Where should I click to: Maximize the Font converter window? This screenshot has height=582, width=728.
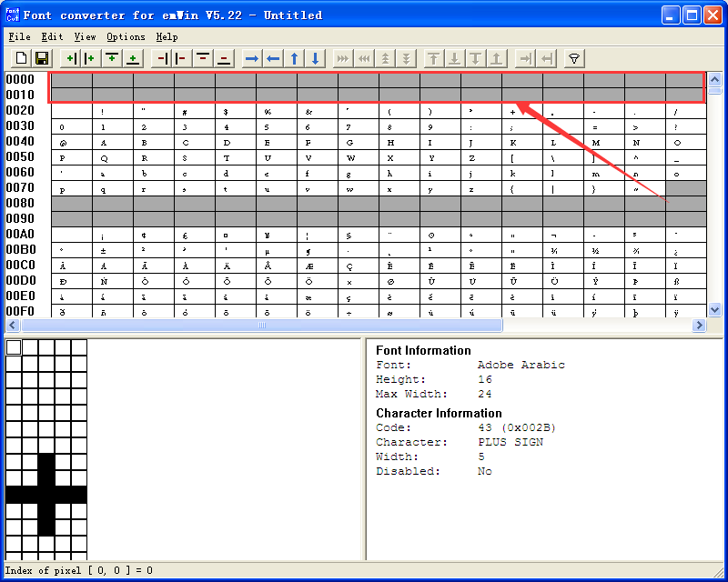pyautogui.click(x=692, y=15)
